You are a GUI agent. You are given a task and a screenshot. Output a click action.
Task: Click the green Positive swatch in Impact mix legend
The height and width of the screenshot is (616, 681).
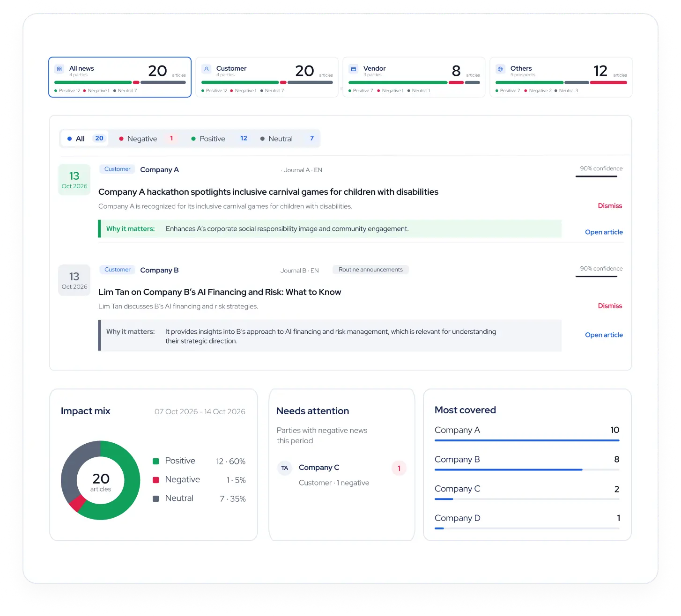pyautogui.click(x=156, y=462)
